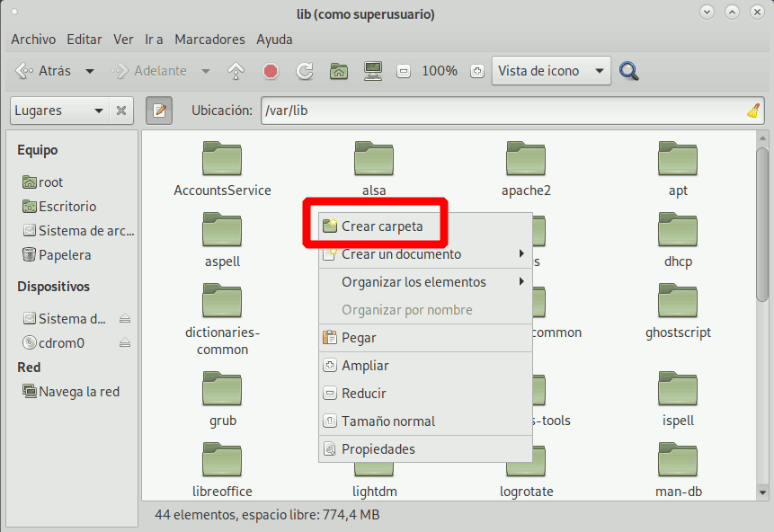774x532 pixels.
Task: Close the Lugares sidebar panel
Action: click(x=121, y=110)
